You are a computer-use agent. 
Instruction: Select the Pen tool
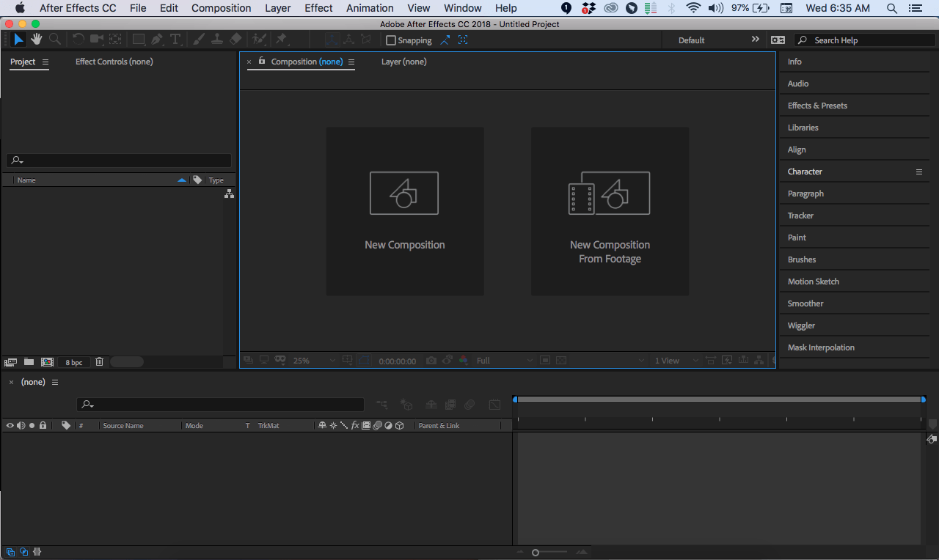pos(158,40)
